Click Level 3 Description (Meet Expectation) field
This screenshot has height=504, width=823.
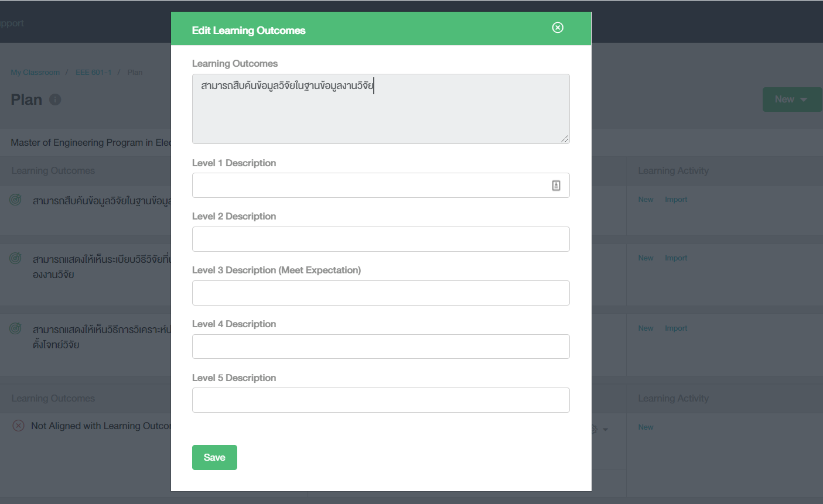coord(381,293)
